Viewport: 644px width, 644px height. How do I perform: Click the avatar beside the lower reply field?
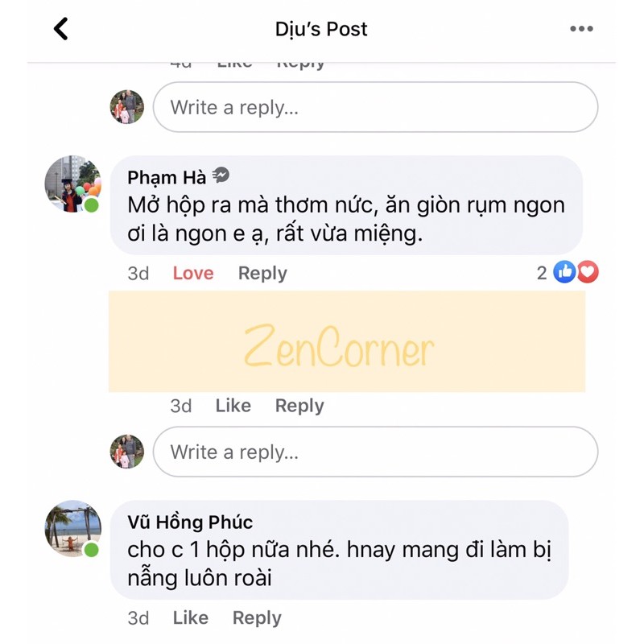127,452
